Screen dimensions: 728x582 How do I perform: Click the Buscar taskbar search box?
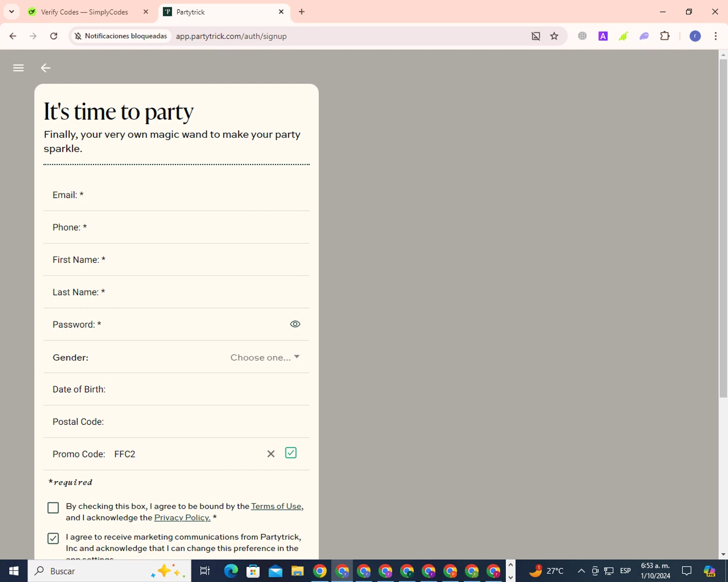tap(110, 571)
